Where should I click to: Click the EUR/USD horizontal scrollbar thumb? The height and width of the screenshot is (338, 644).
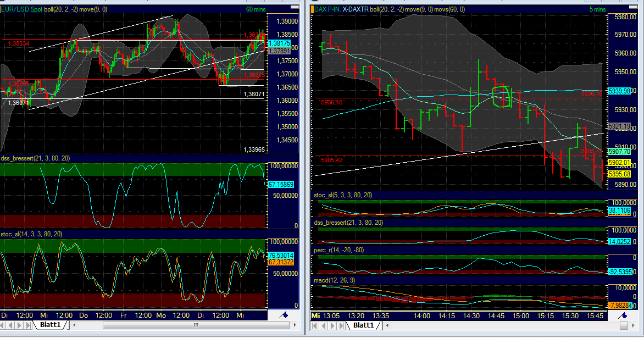pos(195,325)
